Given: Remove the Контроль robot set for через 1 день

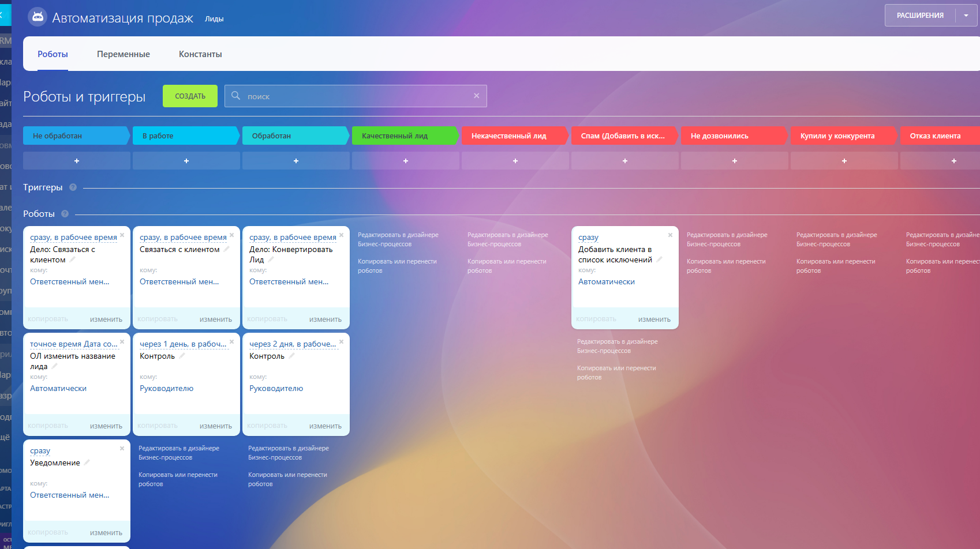Looking at the screenshot, I should point(231,341).
